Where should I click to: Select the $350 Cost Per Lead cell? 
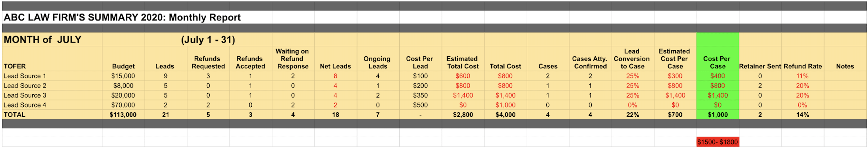[x=420, y=96]
